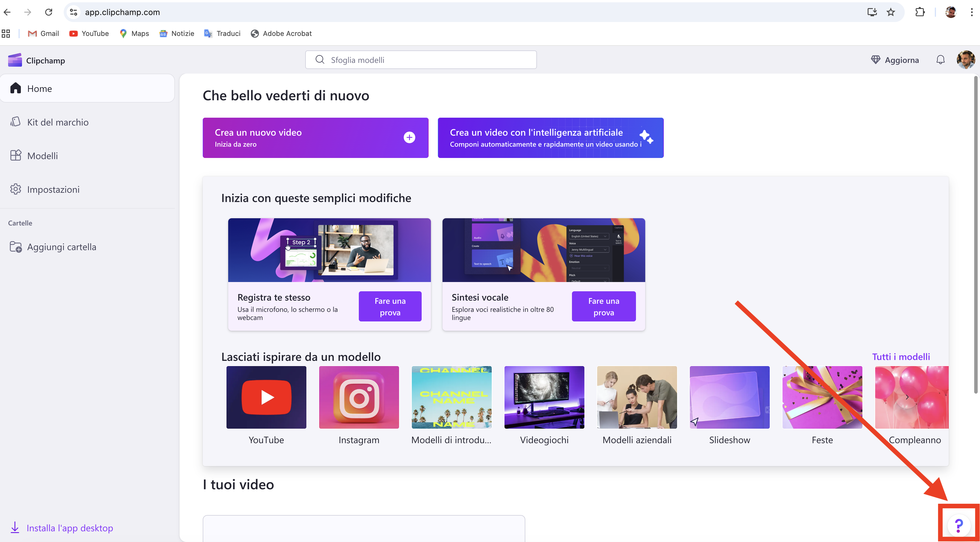
Task: Open the Maps bookmark
Action: click(x=134, y=34)
